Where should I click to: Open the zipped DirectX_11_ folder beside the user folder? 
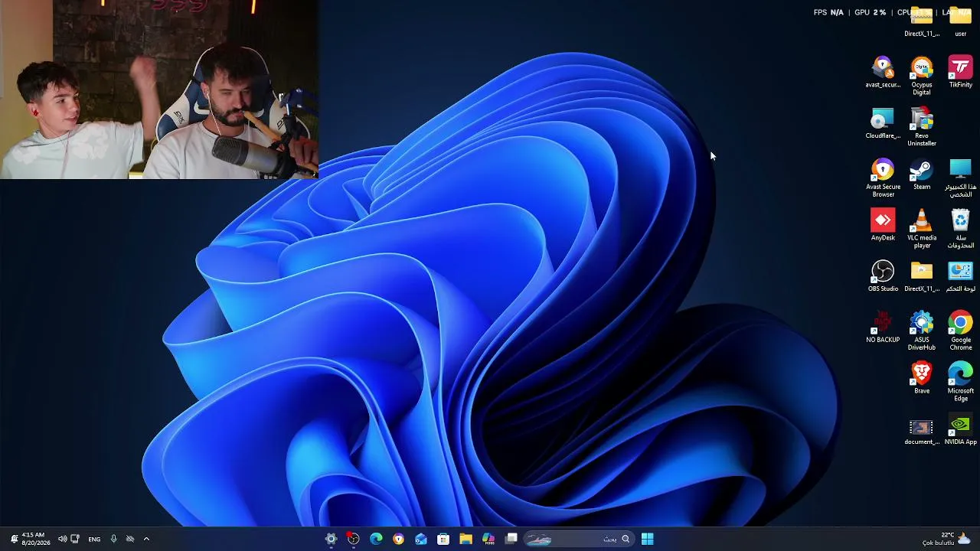921,20
